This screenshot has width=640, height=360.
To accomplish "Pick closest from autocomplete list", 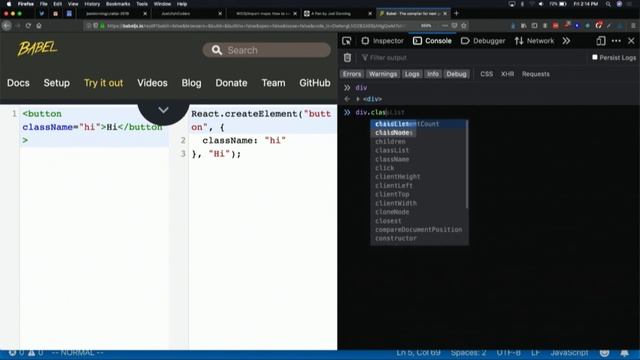I will (418, 221).
